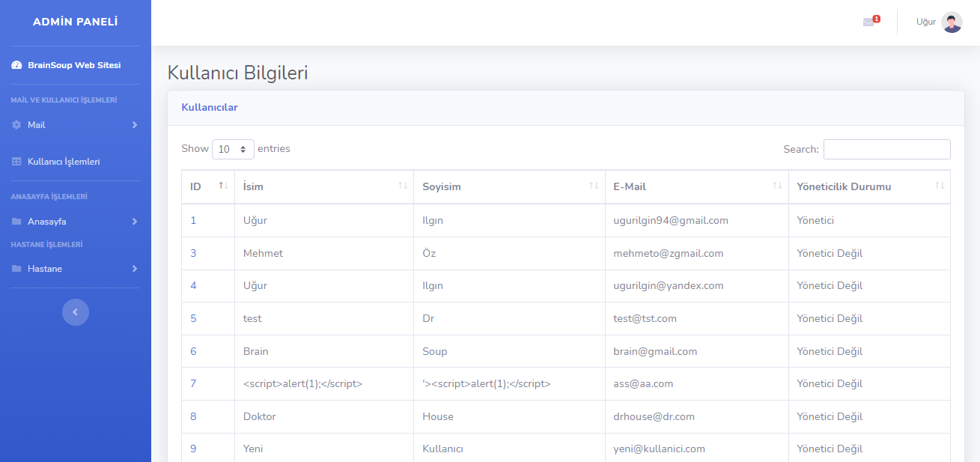Click the red mail notification badge
The width and height of the screenshot is (980, 462).
(877, 18)
